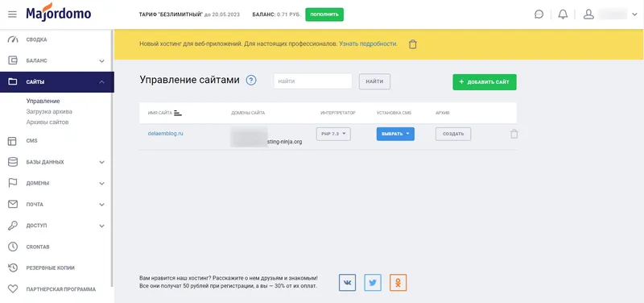Open the Архивы сайтов submenu item
This screenshot has height=303, width=644.
pyautogui.click(x=47, y=122)
